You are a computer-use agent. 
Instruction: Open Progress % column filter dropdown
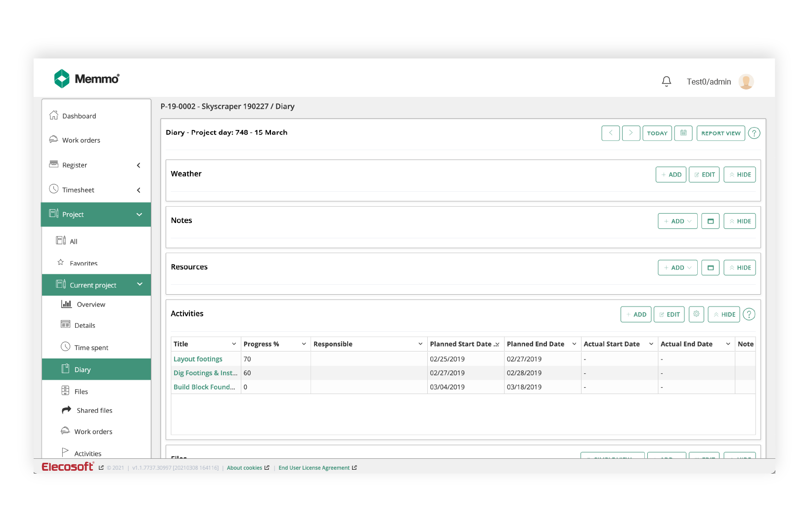tap(304, 344)
